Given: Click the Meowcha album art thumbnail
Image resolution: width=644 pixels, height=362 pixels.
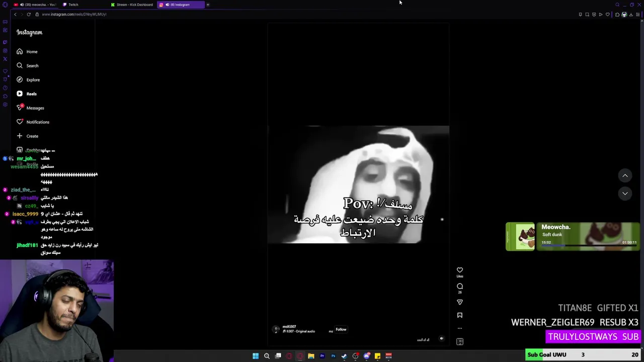Looking at the screenshot, I should 520,236.
